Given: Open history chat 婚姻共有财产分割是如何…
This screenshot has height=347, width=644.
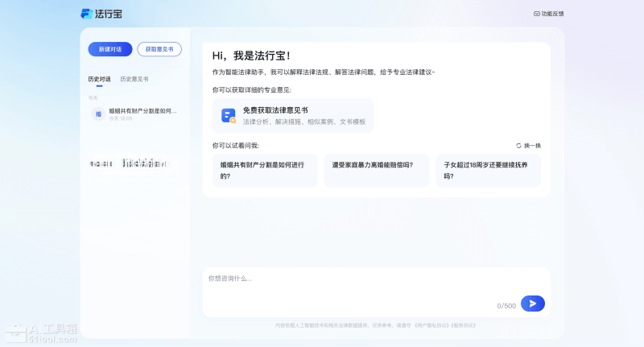Looking at the screenshot, I should tap(142, 111).
